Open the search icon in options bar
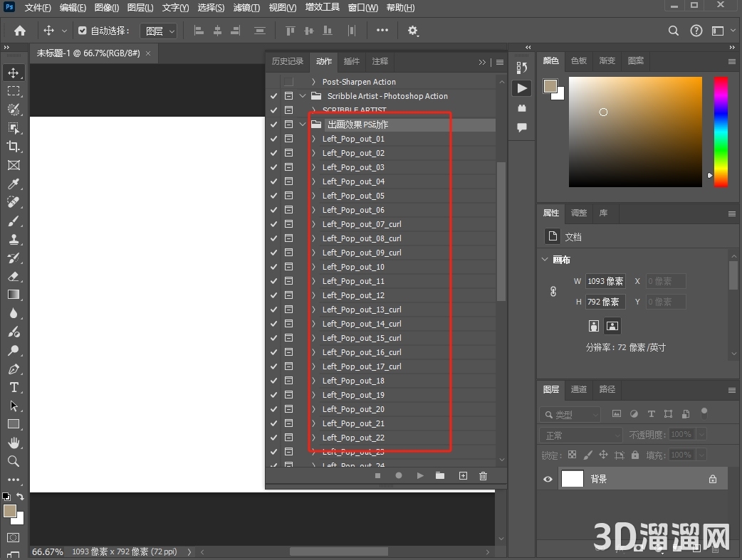Image resolution: width=742 pixels, height=560 pixels. tap(673, 31)
